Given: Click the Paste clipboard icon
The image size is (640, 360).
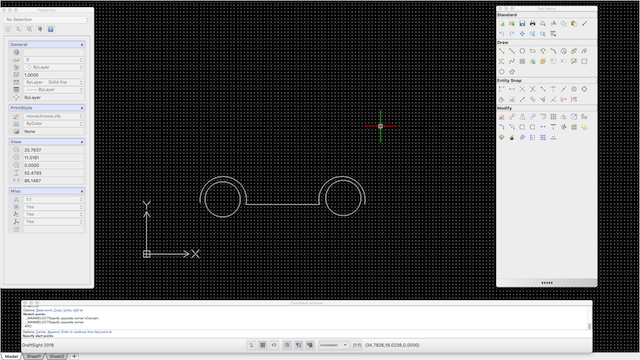Looking at the screenshot, I should click(574, 24).
